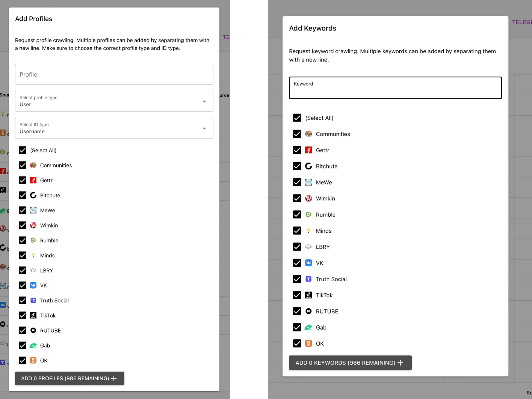The height and width of the screenshot is (399, 532).
Task: Click TikTok icon in Add Profiles dialog
Action: pyautogui.click(x=33, y=315)
